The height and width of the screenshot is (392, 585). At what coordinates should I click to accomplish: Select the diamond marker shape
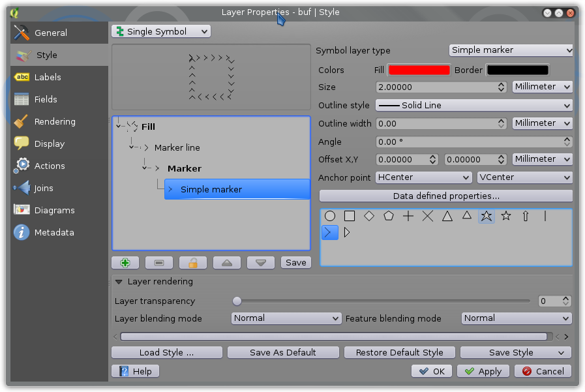369,216
